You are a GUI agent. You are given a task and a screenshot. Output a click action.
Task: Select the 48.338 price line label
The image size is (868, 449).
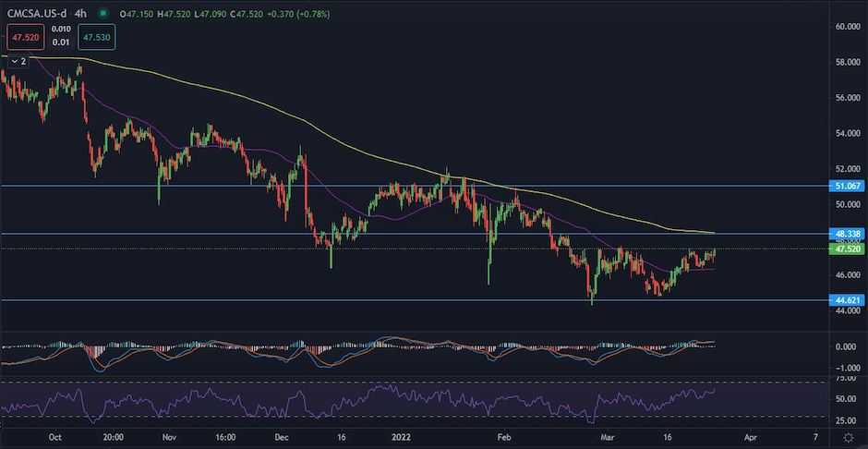(847, 234)
